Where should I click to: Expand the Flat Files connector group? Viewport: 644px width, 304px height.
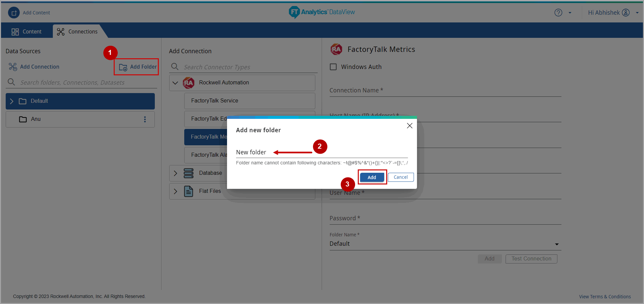pyautogui.click(x=175, y=191)
